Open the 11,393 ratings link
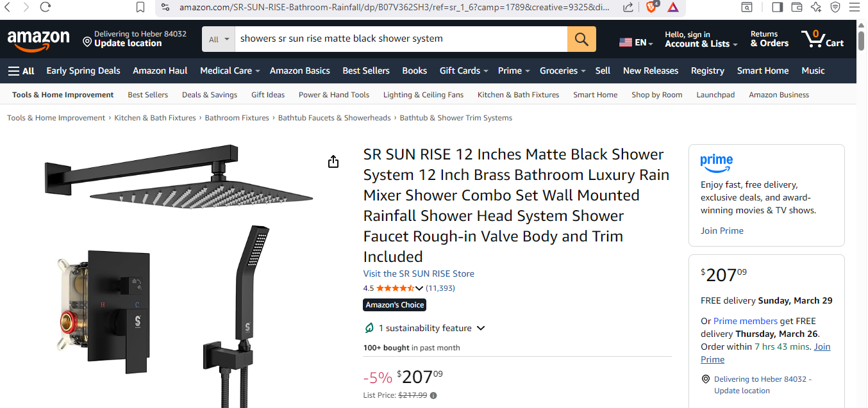Screen dimensions: 868x408 [x=440, y=288]
